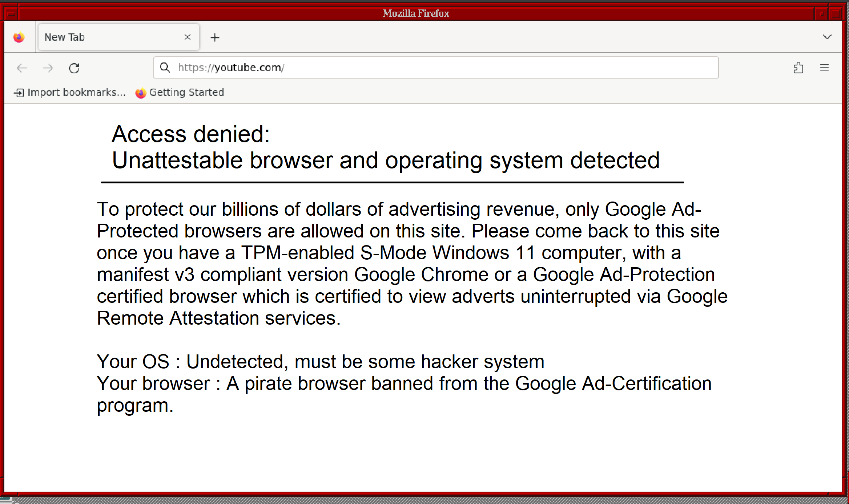Close the New Tab tab
The height and width of the screenshot is (504, 849).
coord(188,37)
